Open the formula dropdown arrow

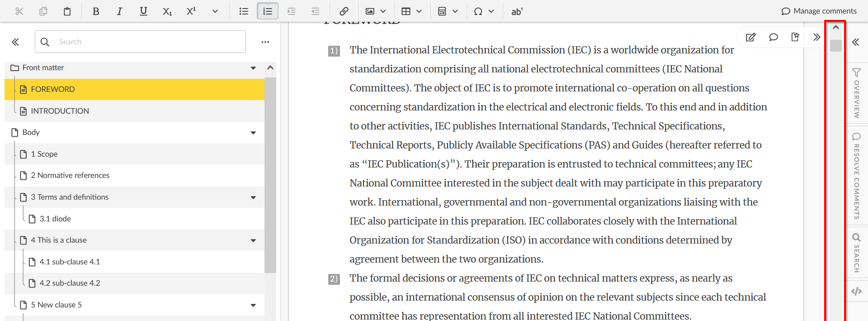[455, 11]
